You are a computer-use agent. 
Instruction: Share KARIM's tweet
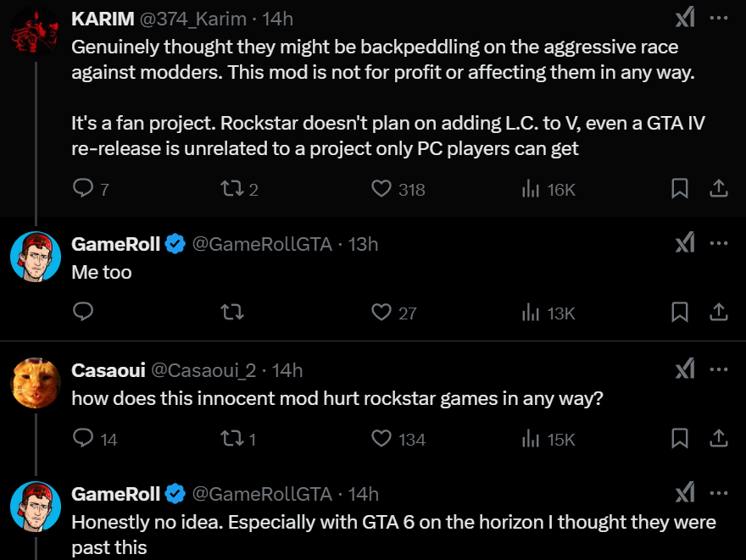[x=718, y=189]
